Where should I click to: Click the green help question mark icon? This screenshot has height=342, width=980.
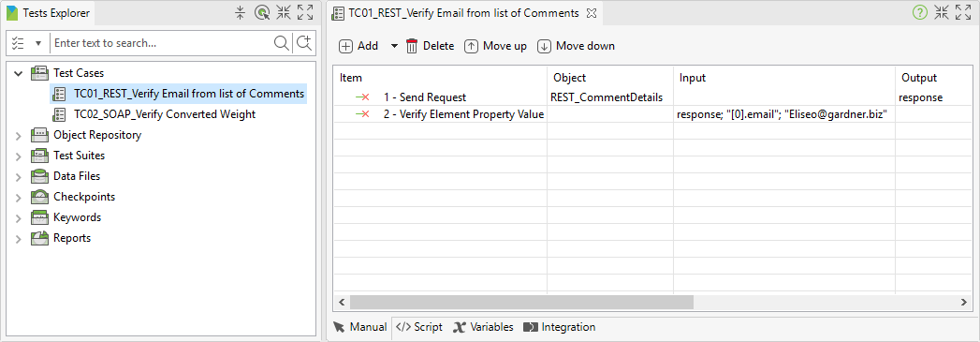[x=919, y=12]
